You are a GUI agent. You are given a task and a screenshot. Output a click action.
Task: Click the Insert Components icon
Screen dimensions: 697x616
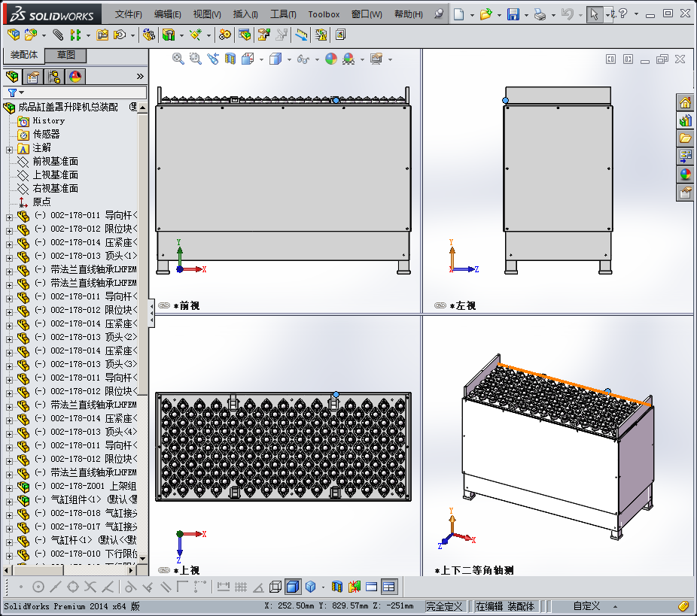(31, 35)
